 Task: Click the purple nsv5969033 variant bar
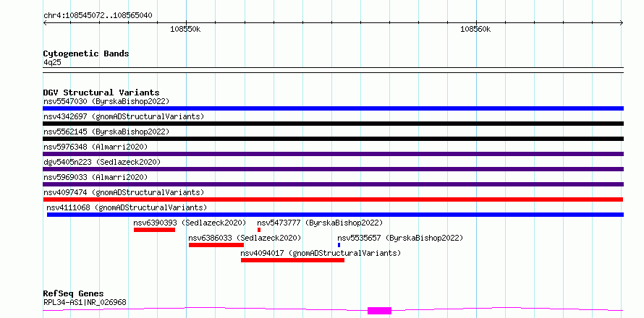[333, 184]
